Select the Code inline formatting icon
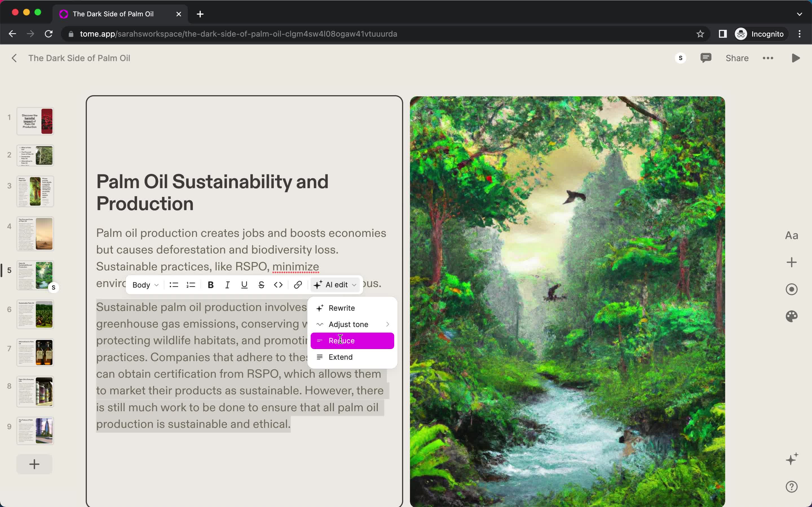This screenshot has height=507, width=812. tap(278, 284)
